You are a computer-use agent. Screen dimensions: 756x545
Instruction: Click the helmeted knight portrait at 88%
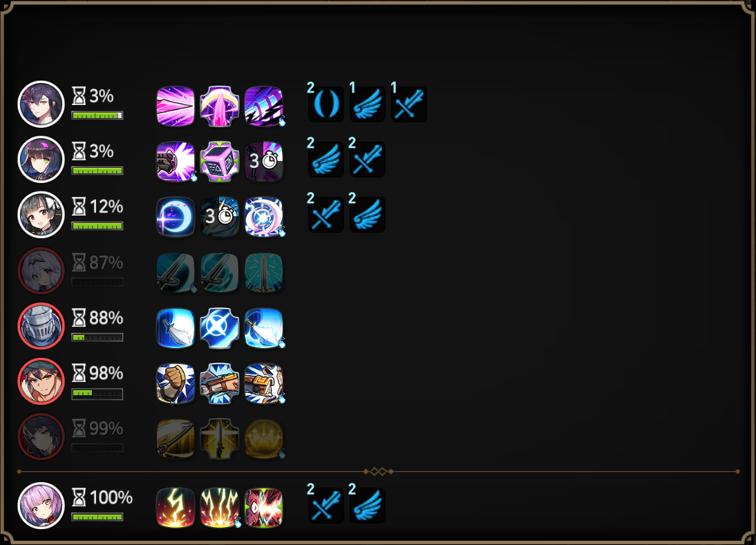[41, 326]
